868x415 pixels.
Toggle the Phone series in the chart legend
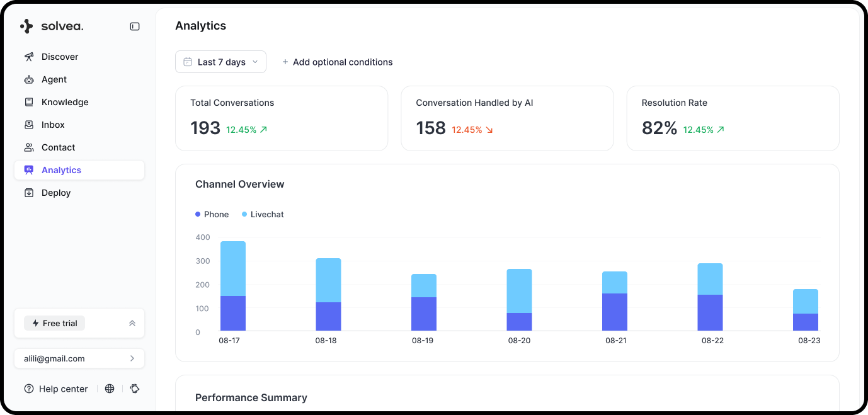click(212, 214)
